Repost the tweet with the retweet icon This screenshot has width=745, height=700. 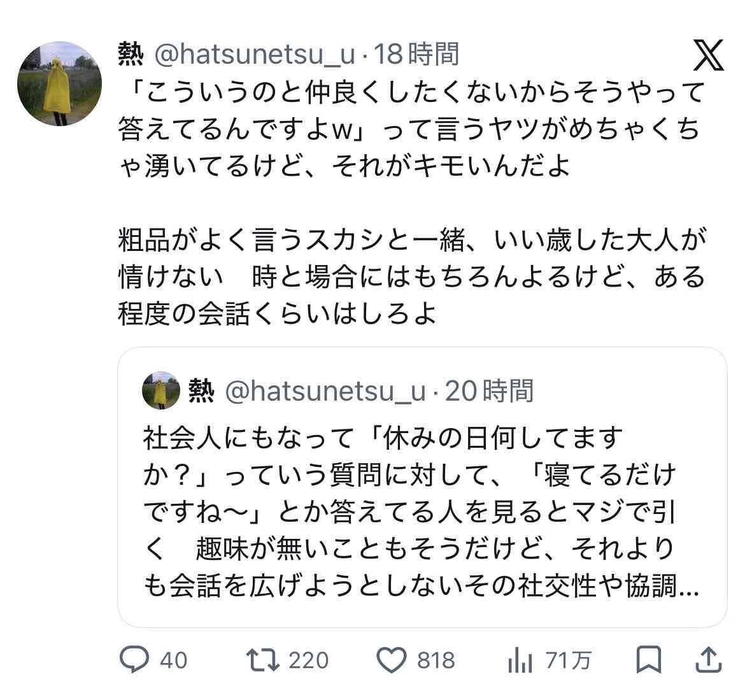click(x=264, y=660)
